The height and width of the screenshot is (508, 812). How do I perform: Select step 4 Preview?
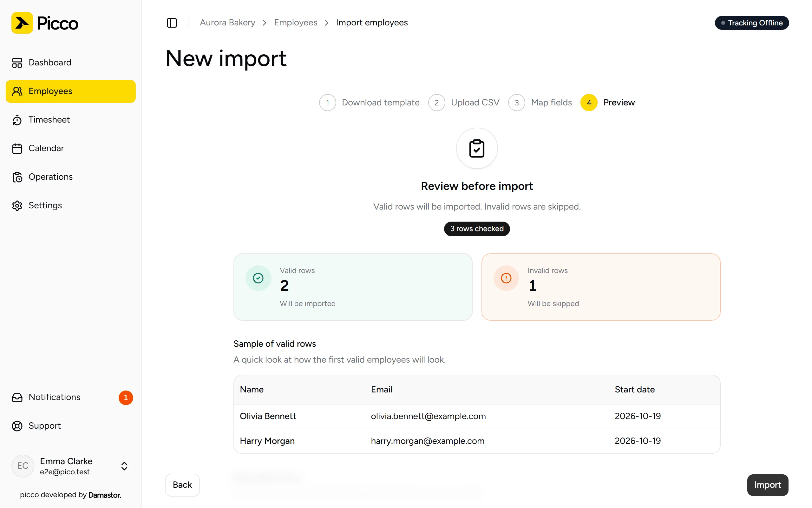(x=608, y=103)
